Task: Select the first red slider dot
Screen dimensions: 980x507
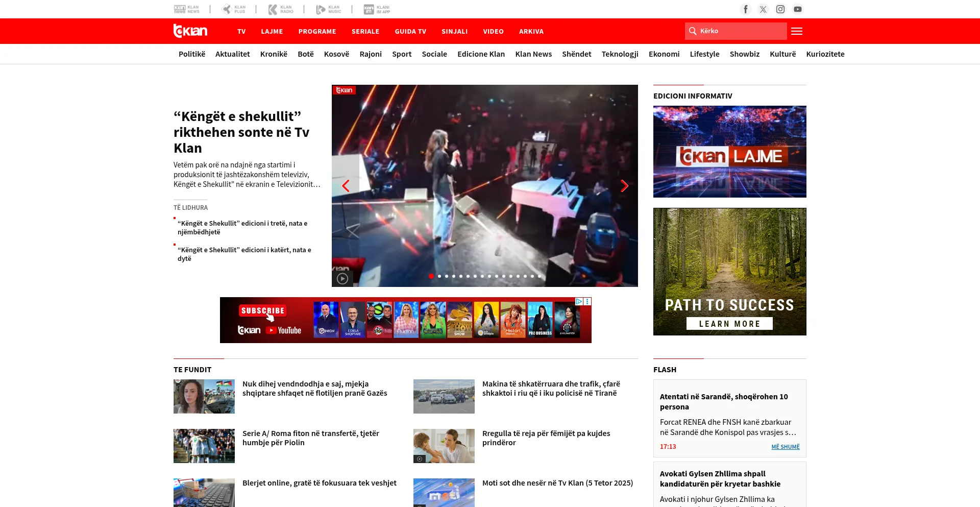Action: tap(431, 276)
